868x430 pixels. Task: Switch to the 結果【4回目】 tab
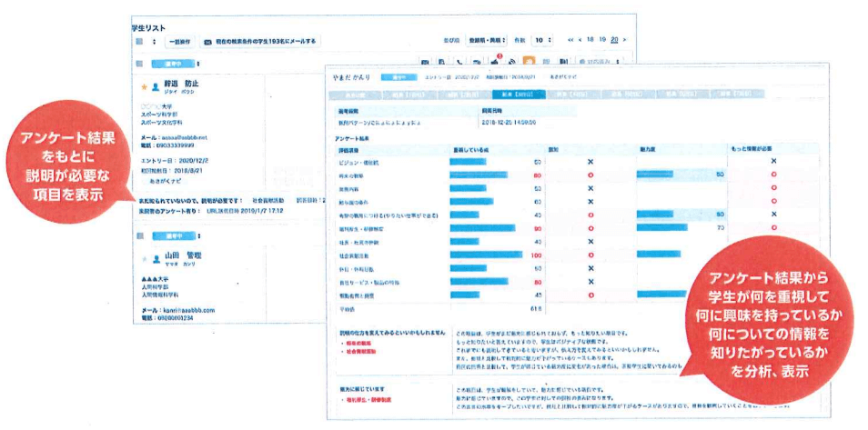click(573, 94)
